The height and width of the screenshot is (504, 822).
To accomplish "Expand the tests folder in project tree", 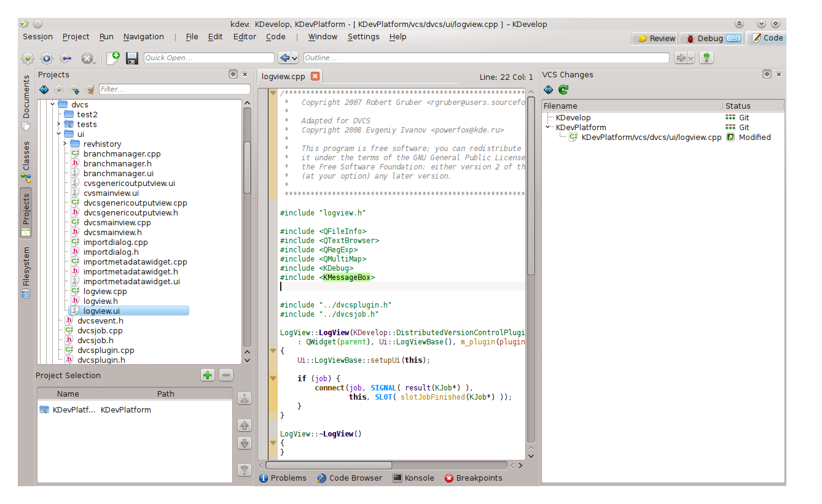I will [58, 124].
